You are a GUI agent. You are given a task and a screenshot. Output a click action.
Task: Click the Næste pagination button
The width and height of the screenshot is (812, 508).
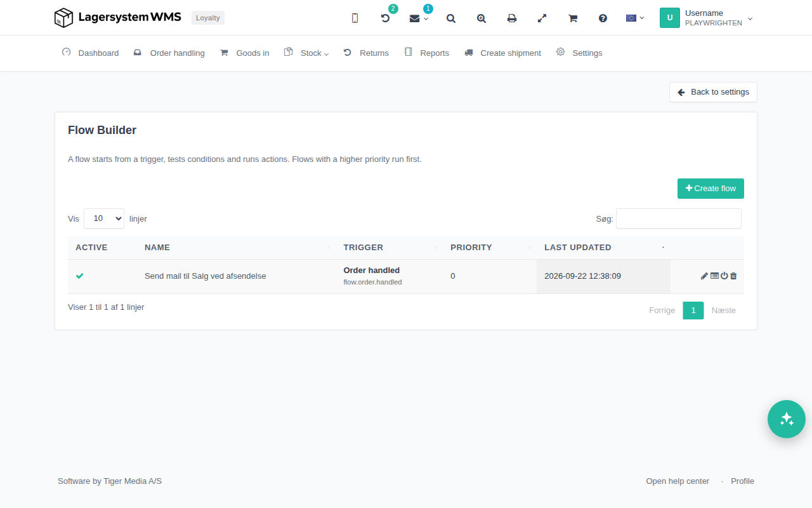pos(724,311)
